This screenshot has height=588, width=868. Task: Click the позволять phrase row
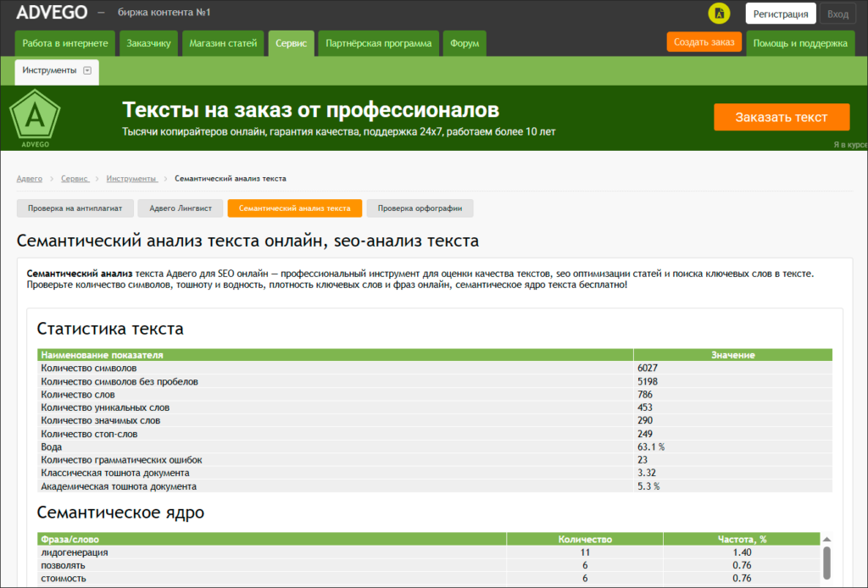pyautogui.click(x=428, y=565)
